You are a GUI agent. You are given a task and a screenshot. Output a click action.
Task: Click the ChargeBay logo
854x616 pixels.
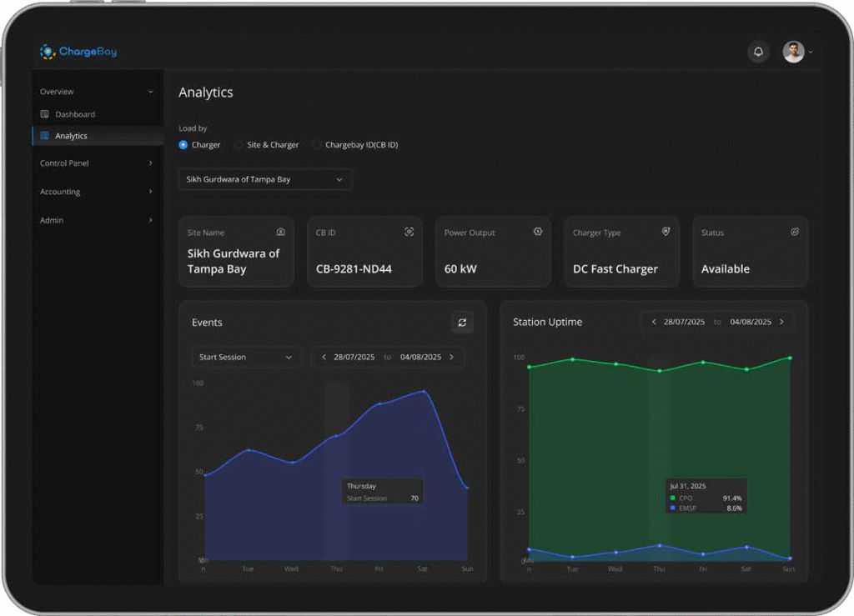coord(78,52)
